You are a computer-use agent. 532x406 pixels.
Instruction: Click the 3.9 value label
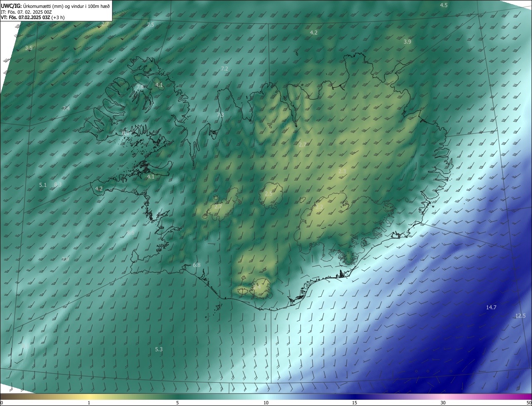407,42
